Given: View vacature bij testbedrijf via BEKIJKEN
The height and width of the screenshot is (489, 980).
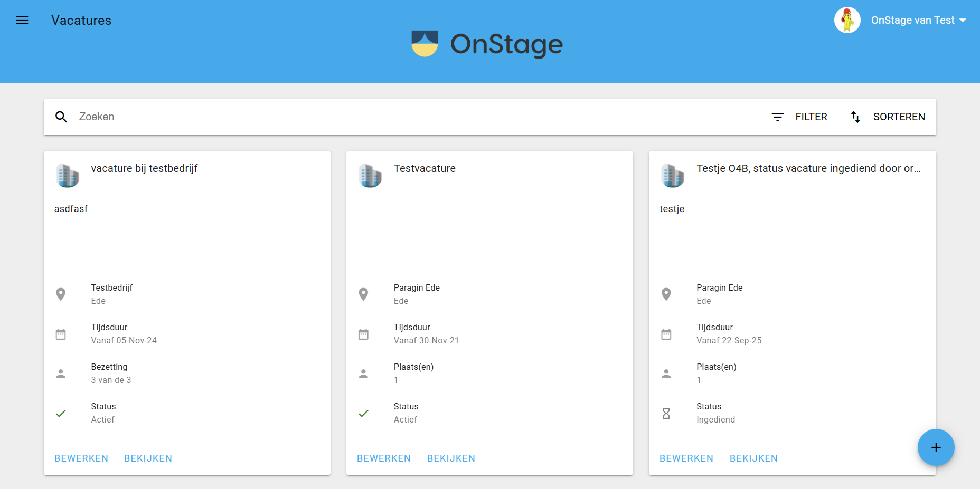Looking at the screenshot, I should [x=148, y=458].
